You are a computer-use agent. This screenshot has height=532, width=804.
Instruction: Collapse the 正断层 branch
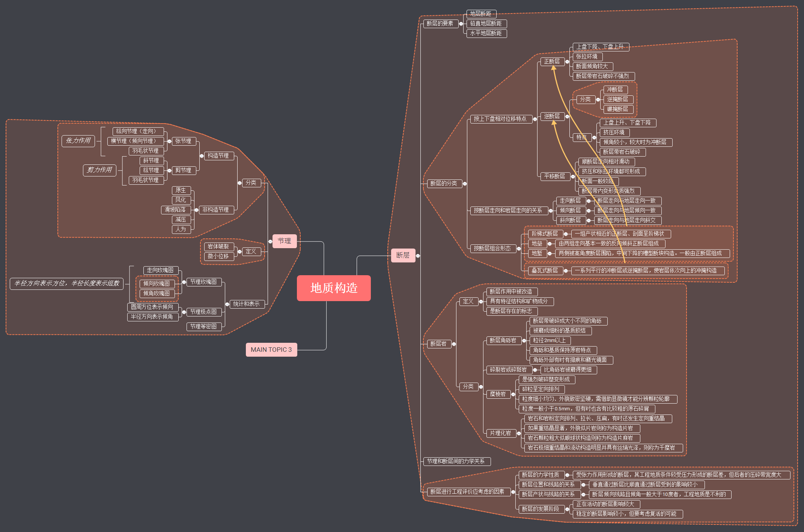coord(568,62)
